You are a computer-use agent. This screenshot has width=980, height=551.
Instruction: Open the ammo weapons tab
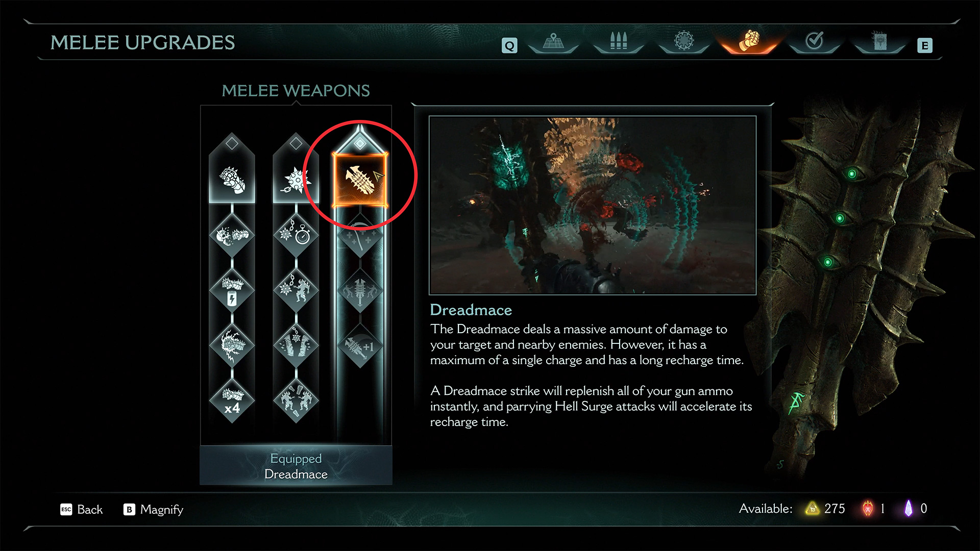(619, 41)
